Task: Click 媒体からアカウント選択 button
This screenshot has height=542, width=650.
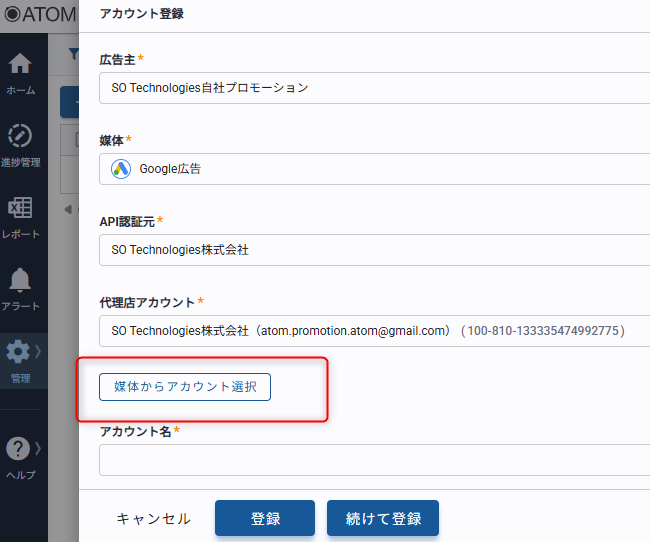Action: [185, 387]
